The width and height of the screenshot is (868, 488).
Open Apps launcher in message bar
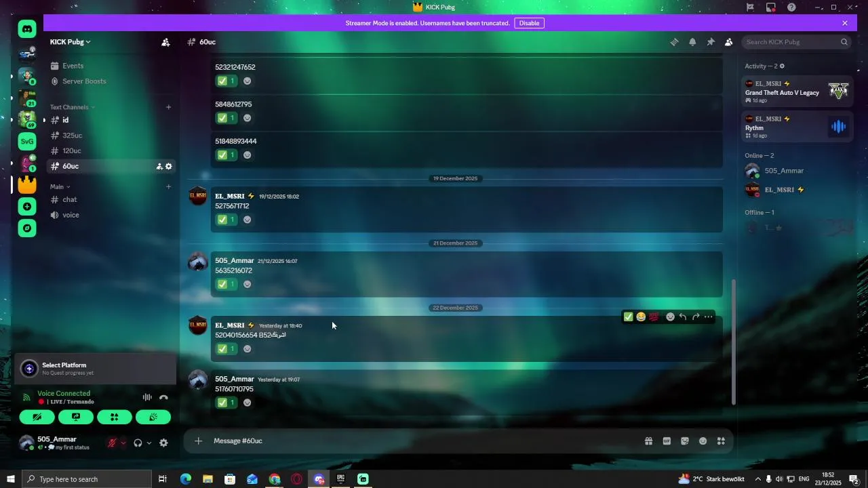coord(721,441)
